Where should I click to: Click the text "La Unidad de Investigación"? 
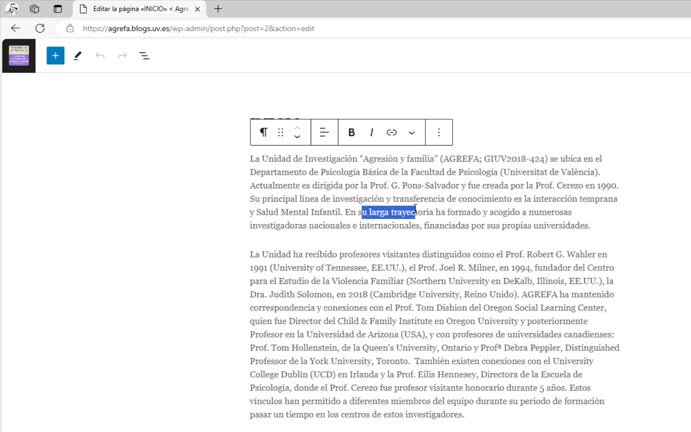[x=303, y=159]
